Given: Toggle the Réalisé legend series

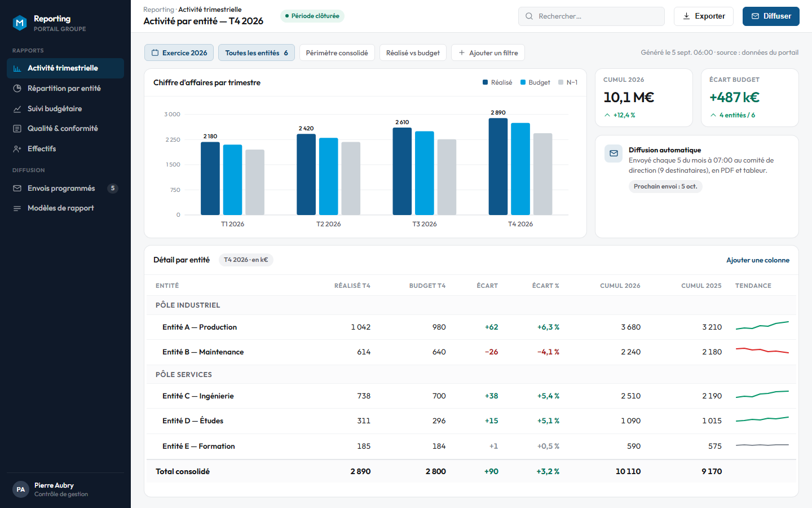Looking at the screenshot, I should point(497,82).
